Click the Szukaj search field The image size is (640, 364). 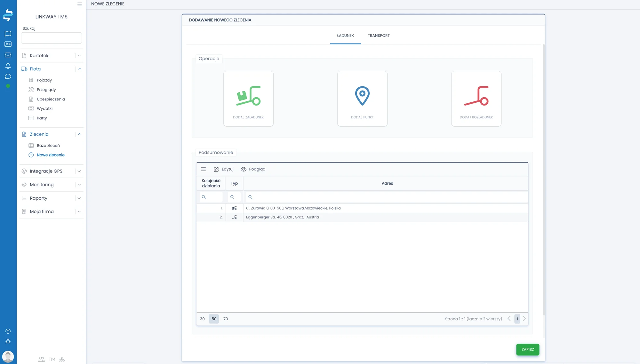[51, 38]
